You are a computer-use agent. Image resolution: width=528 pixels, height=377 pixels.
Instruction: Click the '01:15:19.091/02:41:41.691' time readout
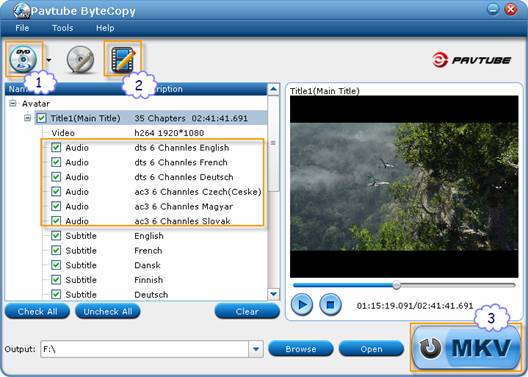pos(415,306)
